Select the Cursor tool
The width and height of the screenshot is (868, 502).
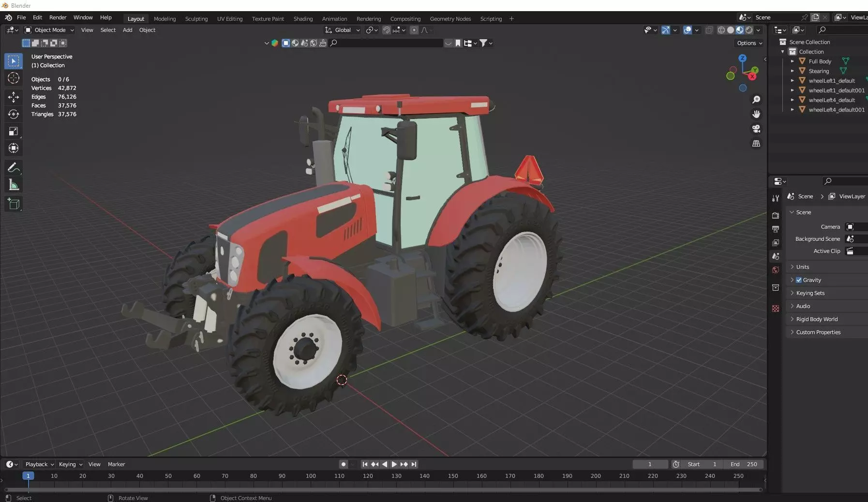point(14,78)
